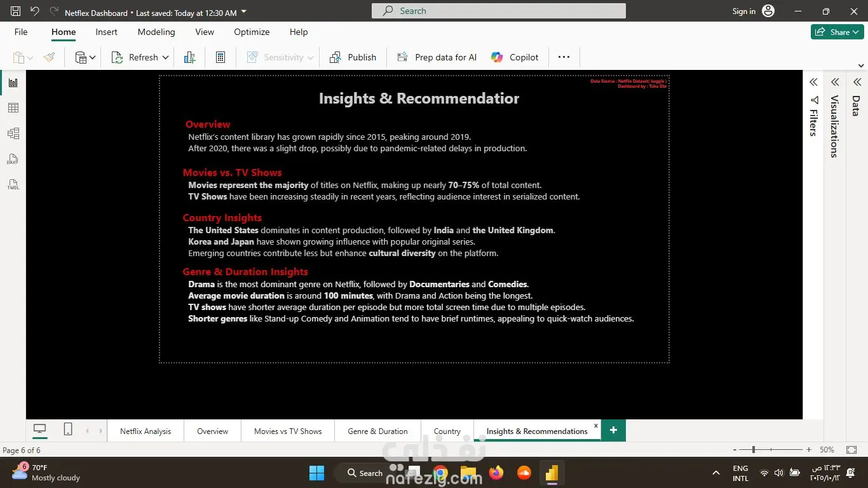
Task: Click the user account avatar icon
Action: (768, 11)
